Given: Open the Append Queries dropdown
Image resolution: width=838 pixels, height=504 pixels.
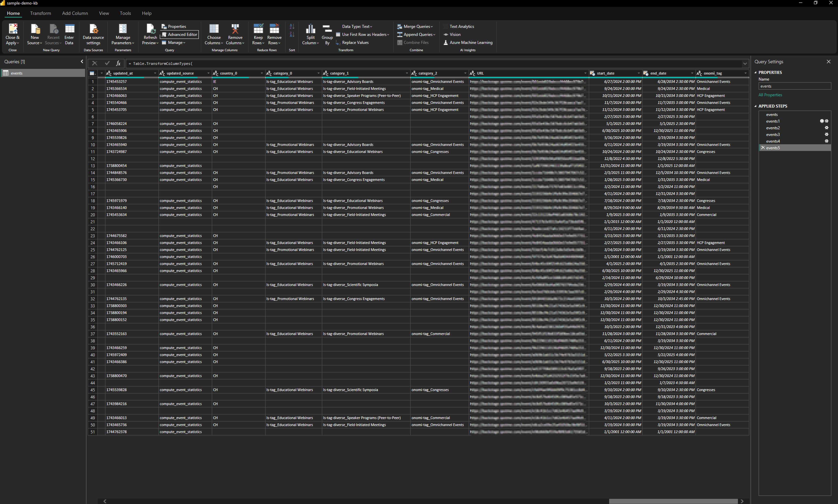Looking at the screenshot, I should (x=416, y=34).
